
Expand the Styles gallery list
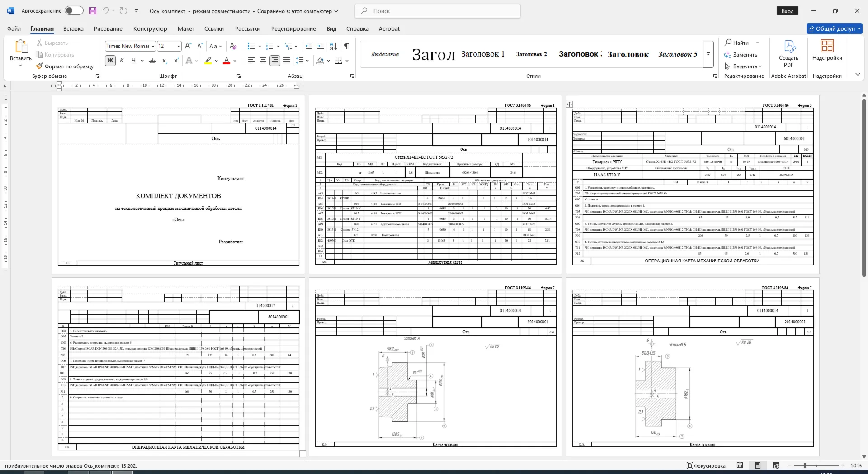pyautogui.click(x=708, y=54)
